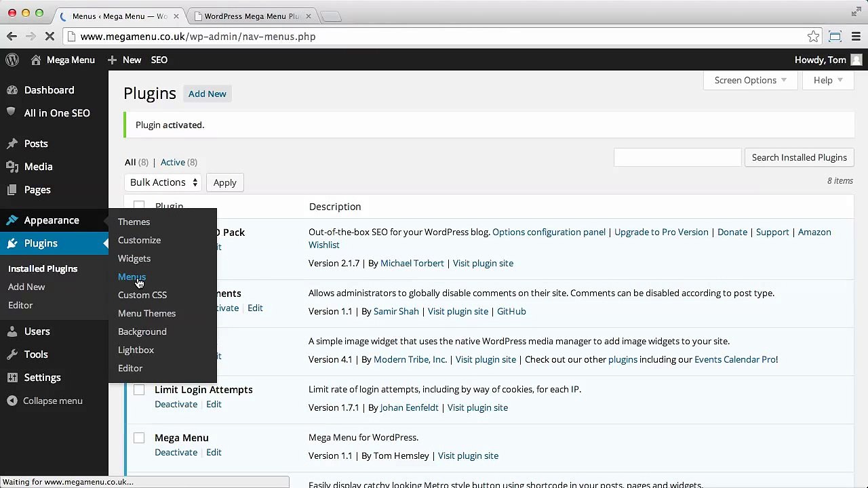Viewport: 868px width, 488px height.
Task: Click the Appearance paintbrush icon
Action: tap(12, 220)
